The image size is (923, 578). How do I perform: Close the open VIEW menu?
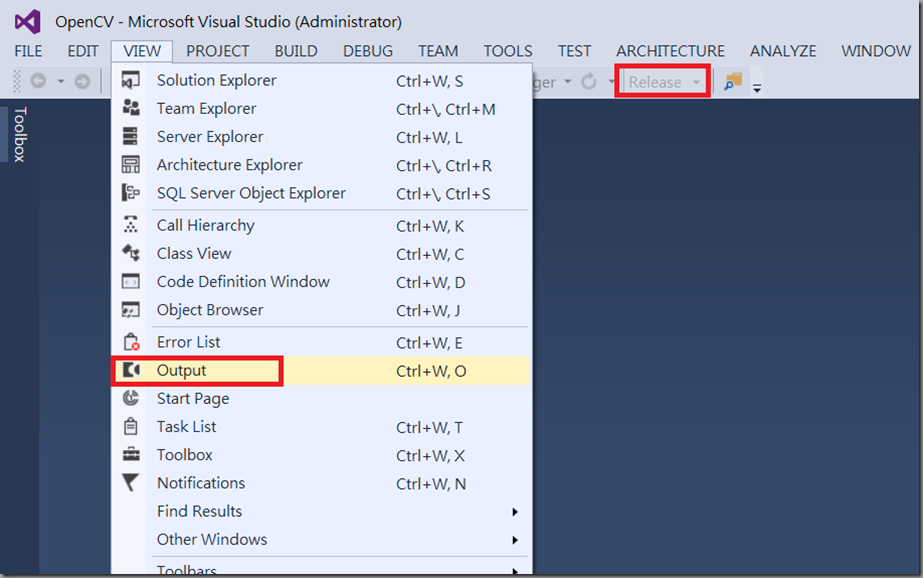tap(142, 51)
